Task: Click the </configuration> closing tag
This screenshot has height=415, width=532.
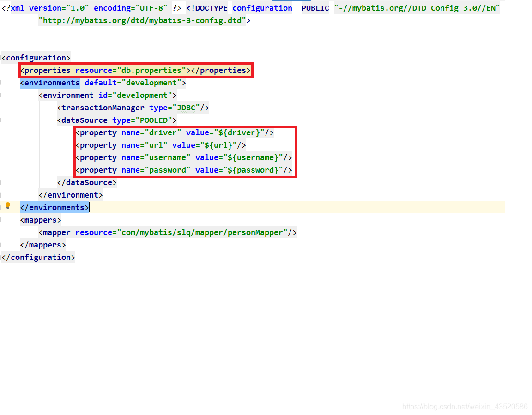Action: point(38,257)
